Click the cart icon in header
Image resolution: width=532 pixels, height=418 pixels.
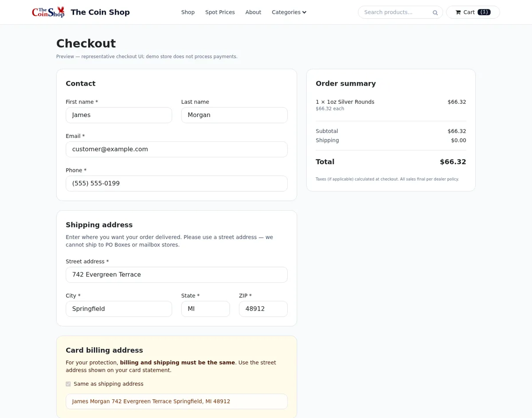point(458,12)
